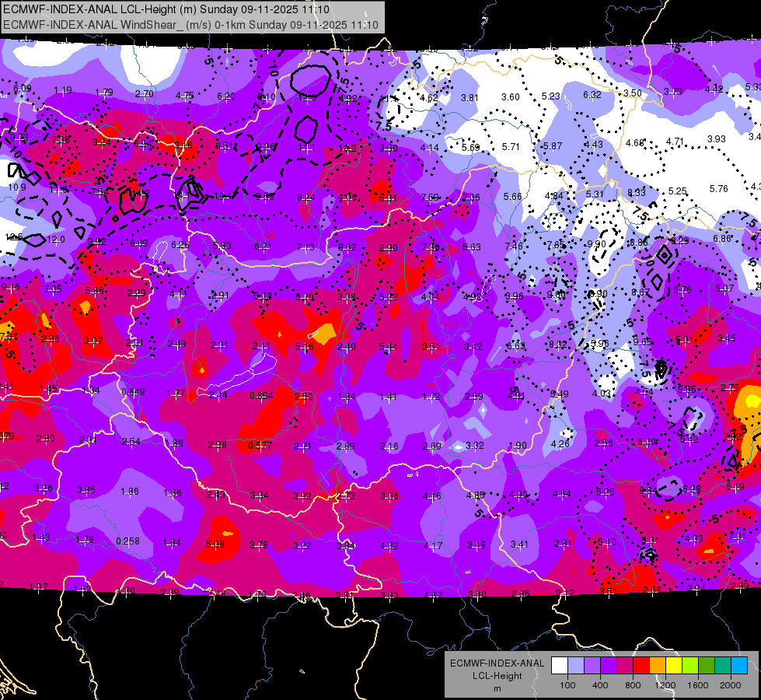Click the legend label 400

pyautogui.click(x=600, y=685)
